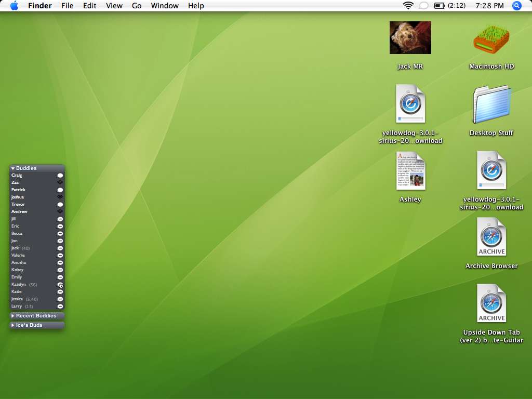Open the Window menu
Image resolution: width=532 pixels, height=399 pixels.
[x=165, y=5]
